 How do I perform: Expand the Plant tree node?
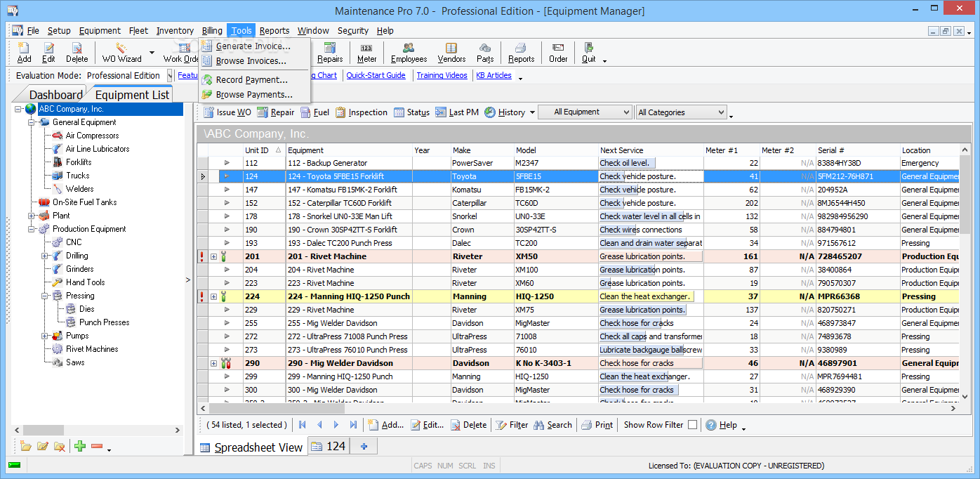click(x=32, y=216)
